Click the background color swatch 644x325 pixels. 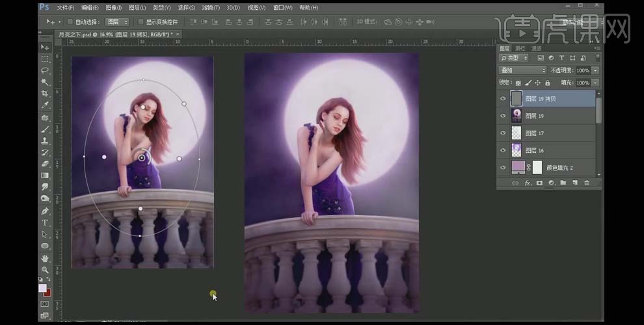click(x=48, y=293)
